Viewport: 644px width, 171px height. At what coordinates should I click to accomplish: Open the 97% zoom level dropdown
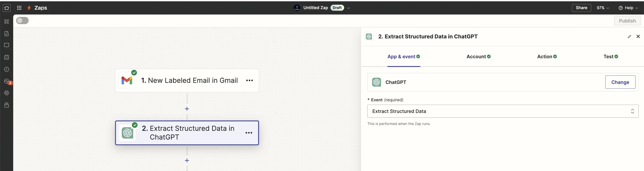point(603,8)
